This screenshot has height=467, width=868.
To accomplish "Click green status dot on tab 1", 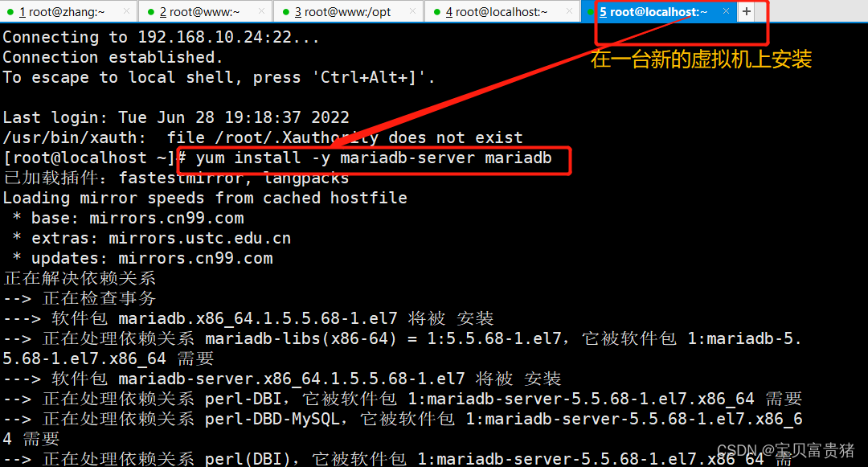I will [x=10, y=11].
